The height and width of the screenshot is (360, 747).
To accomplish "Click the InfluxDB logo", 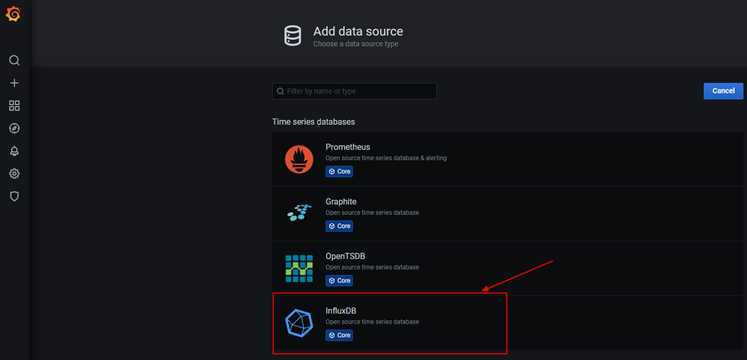I will [299, 323].
